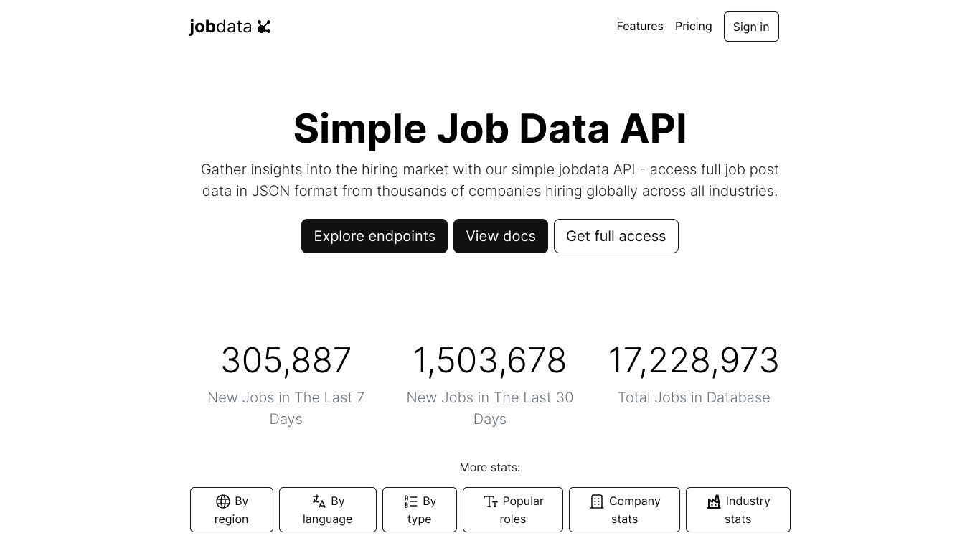Click the translate icon for language stats
Image resolution: width=980 pixels, height=551 pixels.
[x=319, y=501]
